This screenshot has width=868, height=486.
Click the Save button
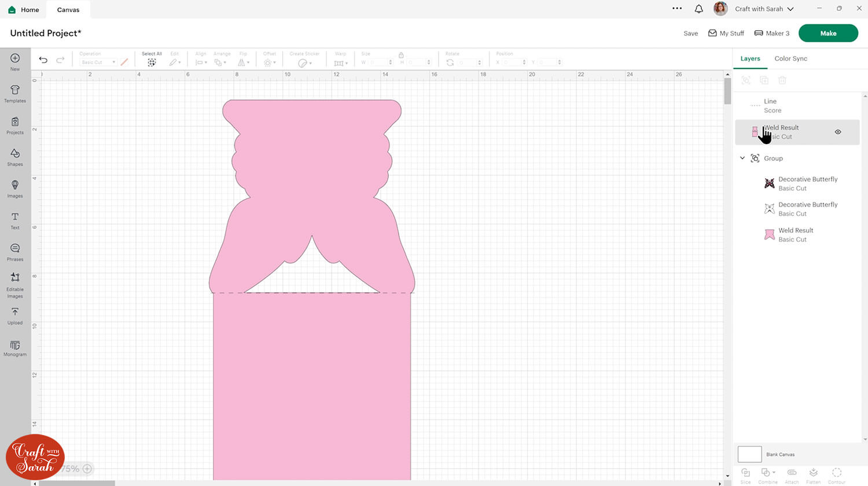pos(691,33)
